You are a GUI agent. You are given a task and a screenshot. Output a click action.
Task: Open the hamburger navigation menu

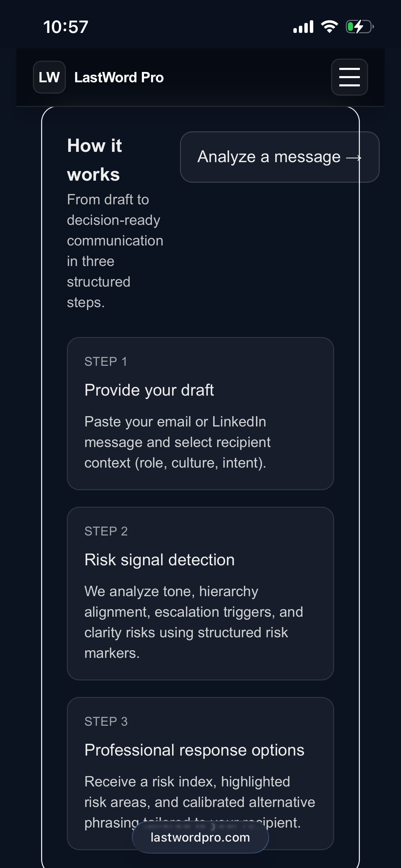(x=349, y=77)
